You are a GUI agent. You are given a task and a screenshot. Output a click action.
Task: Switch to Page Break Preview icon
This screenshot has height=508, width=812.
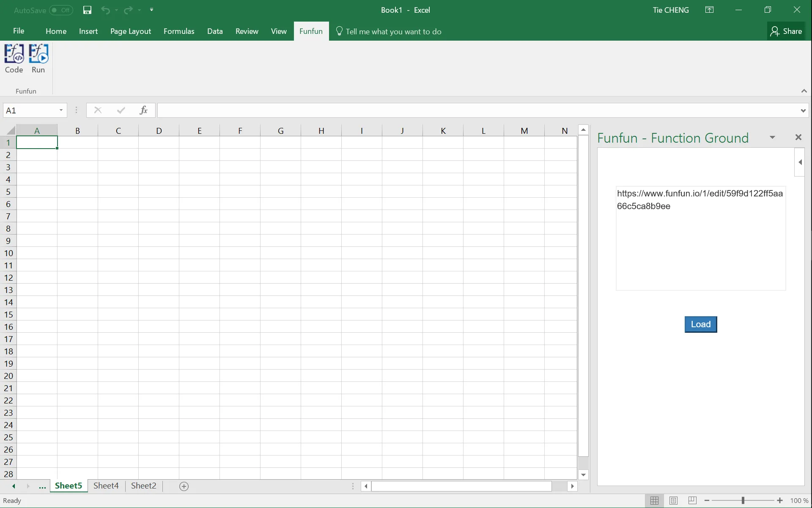pos(692,501)
